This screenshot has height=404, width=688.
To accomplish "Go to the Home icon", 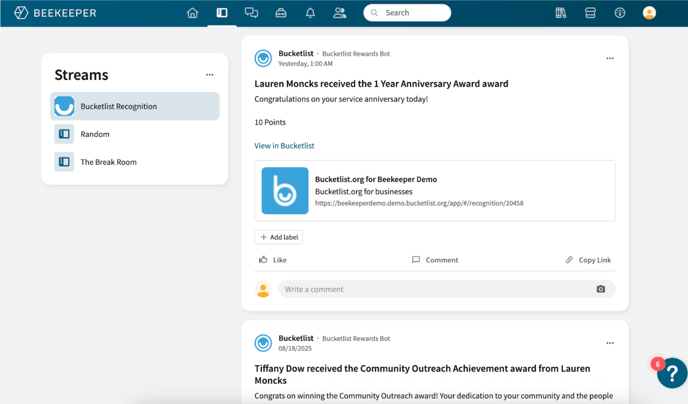I will click(x=192, y=13).
